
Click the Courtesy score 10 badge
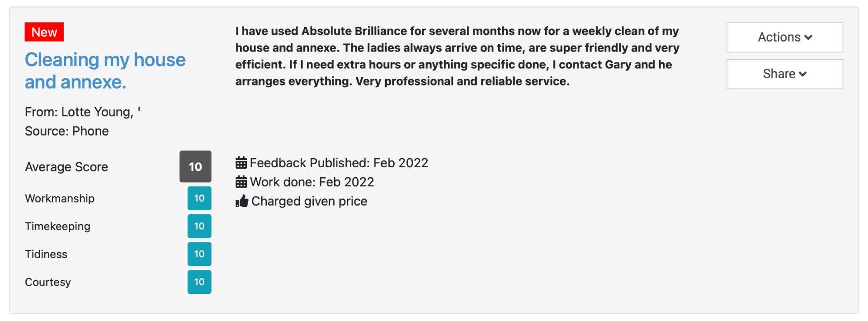tap(199, 282)
